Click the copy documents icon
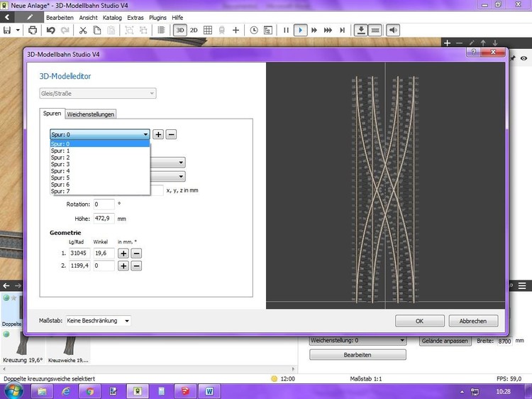The height and width of the screenshot is (399, 532). coord(96,31)
